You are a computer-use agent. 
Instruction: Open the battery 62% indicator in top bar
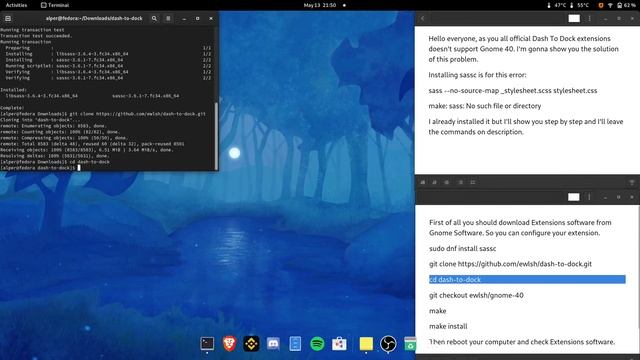tap(626, 5)
